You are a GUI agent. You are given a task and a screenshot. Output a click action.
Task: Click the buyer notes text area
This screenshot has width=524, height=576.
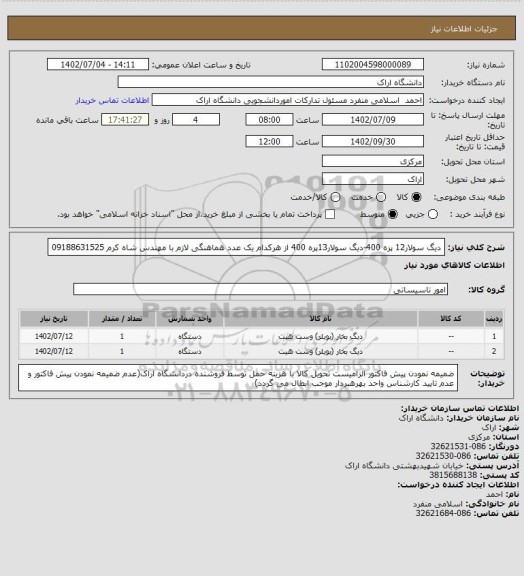[x=238, y=378]
